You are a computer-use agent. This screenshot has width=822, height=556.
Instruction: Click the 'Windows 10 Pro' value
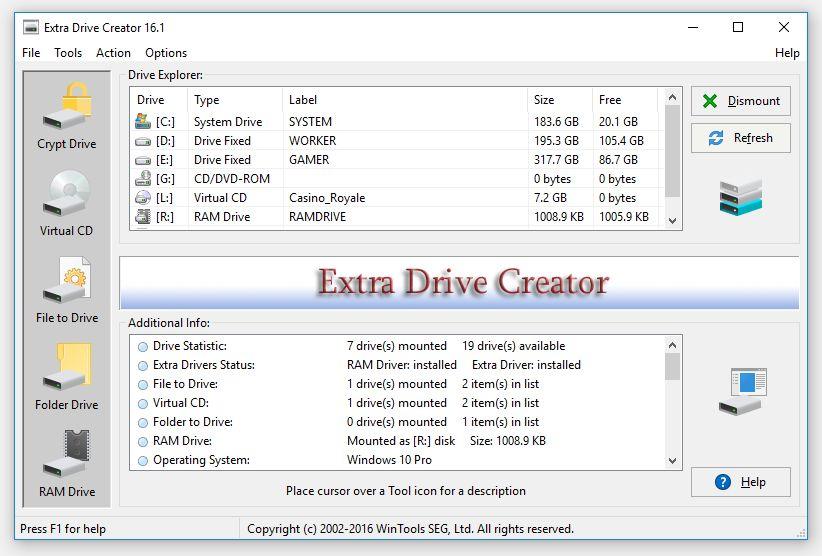[x=390, y=460]
